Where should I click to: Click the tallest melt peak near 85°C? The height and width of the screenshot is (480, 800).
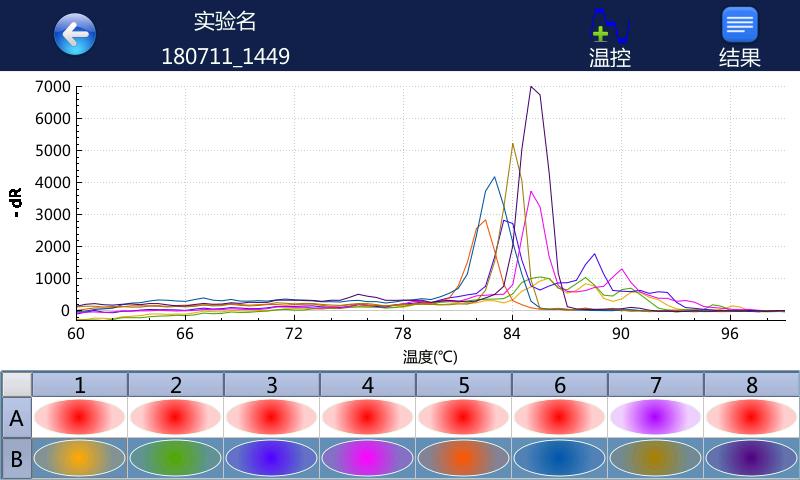click(x=531, y=88)
